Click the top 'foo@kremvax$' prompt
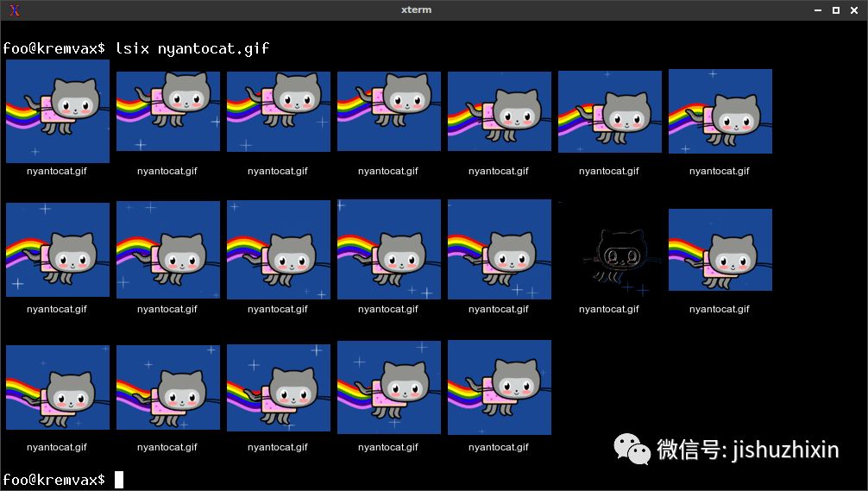The height and width of the screenshot is (491, 868). [53, 48]
